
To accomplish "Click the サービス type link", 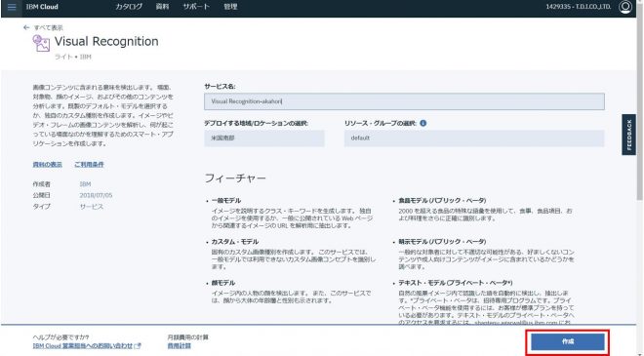I will 91,206.
